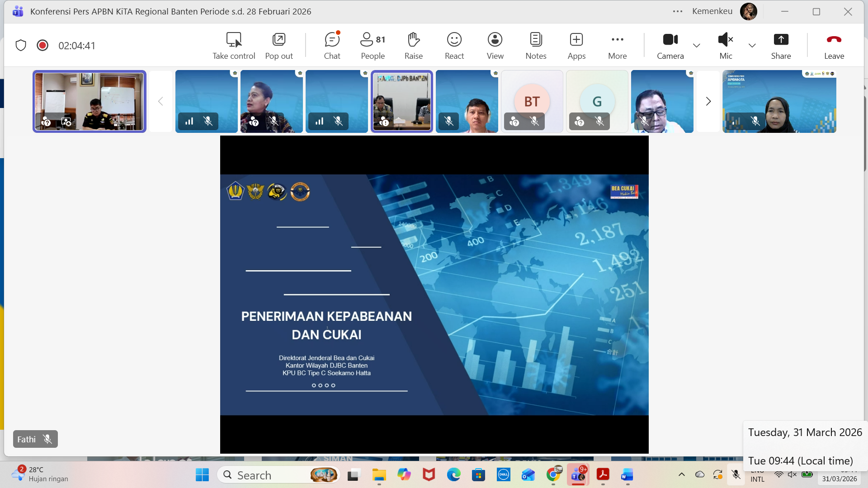
Task: Show next participants with right chevron
Action: pyautogui.click(x=708, y=101)
